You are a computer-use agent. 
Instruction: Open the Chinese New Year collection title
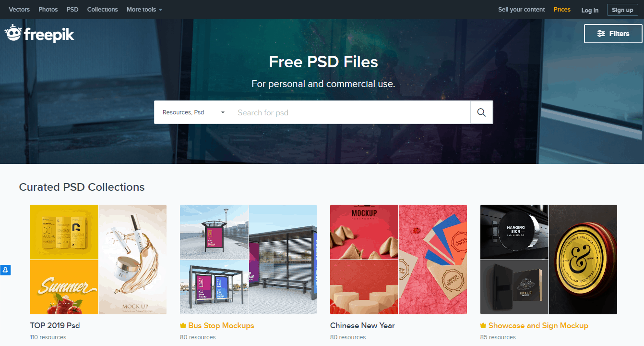tap(362, 326)
